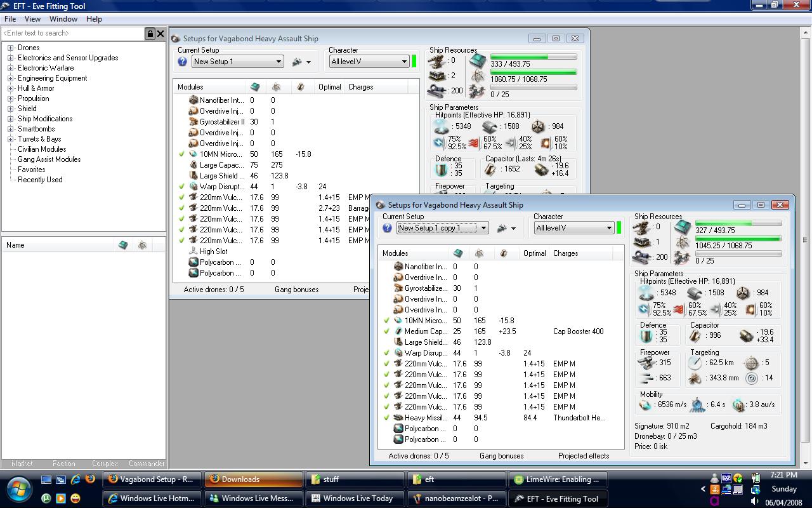Viewport: 812px width, 508px height.
Task: Click powergrid usage bar 1045.25 / 1068.75
Action: coord(738,238)
